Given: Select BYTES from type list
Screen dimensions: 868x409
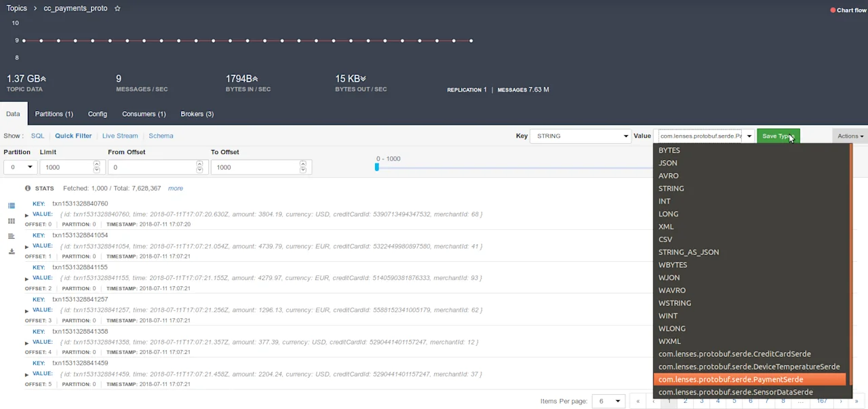Looking at the screenshot, I should point(749,151).
